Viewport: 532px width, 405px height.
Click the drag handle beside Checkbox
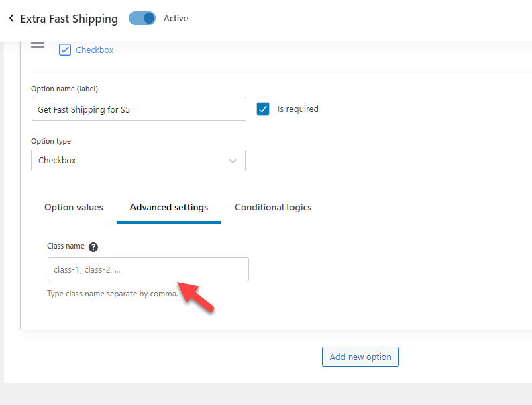click(x=38, y=45)
